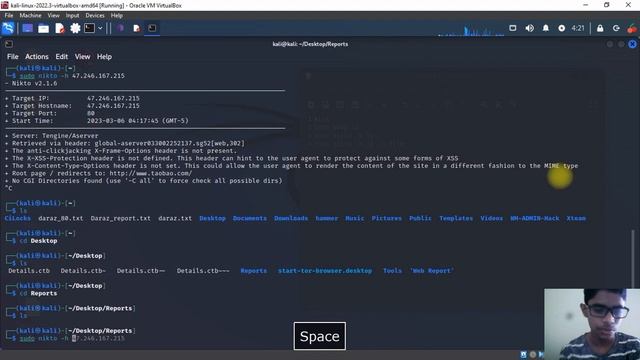Click the CPU graph monitor in panel

[x=471, y=30]
